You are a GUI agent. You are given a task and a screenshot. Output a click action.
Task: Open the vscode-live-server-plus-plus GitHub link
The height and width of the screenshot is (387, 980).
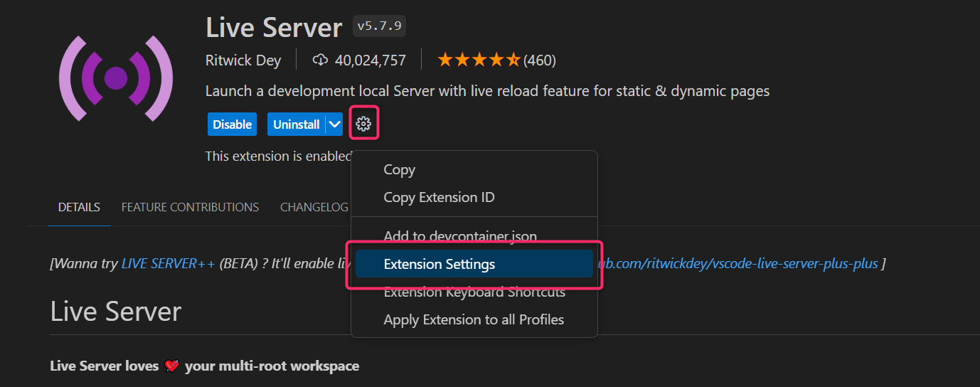coord(737,263)
